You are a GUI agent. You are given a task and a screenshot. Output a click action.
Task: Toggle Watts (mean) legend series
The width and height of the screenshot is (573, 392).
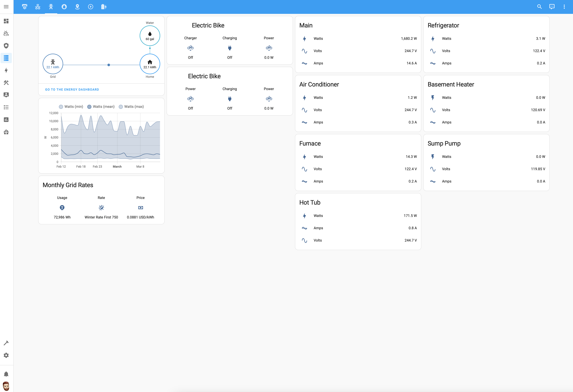[101, 107]
